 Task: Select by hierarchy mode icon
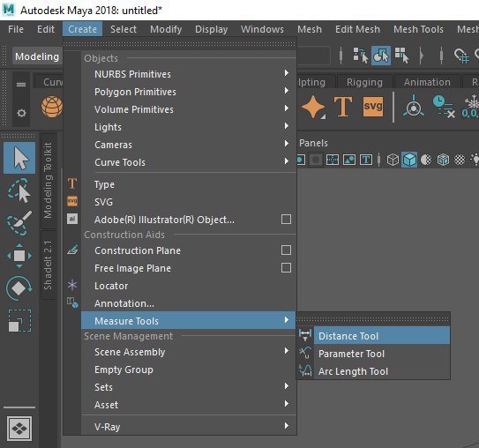(x=361, y=56)
